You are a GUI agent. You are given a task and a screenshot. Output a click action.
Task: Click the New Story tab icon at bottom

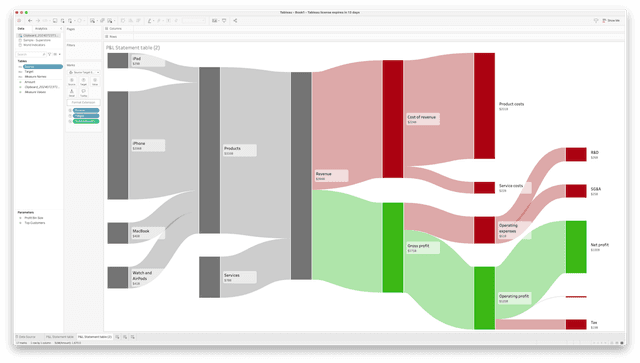pos(133,337)
